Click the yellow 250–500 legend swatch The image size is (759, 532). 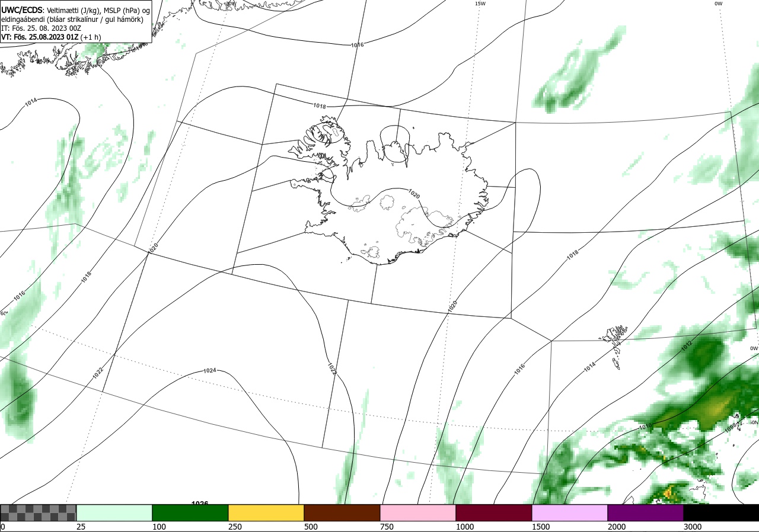266,512
